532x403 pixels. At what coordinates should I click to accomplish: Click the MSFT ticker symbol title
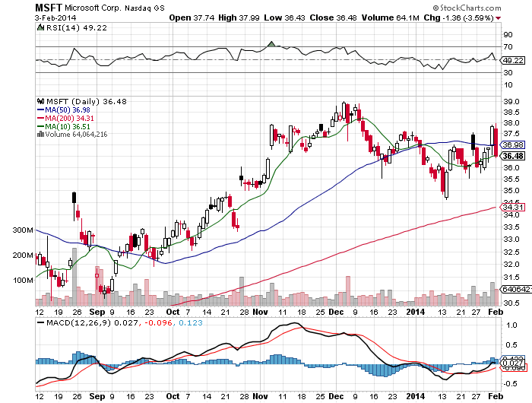(x=49, y=7)
